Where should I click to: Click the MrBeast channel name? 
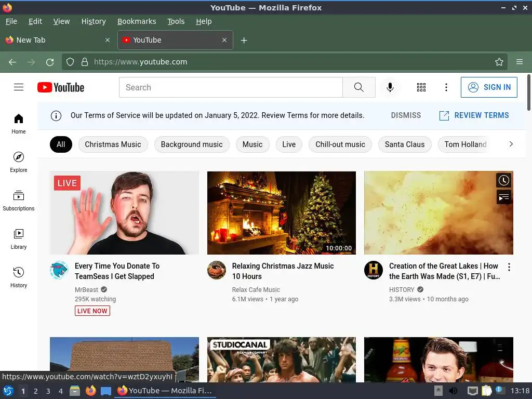(86, 290)
